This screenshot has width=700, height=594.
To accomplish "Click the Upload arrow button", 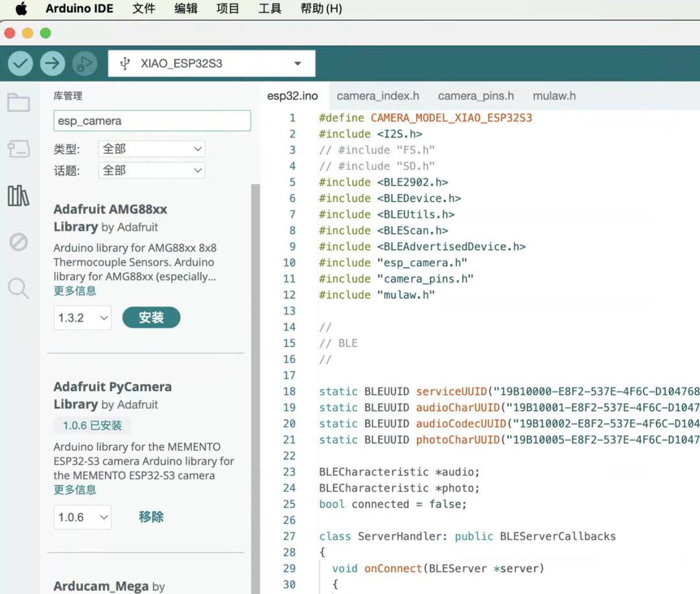I will click(x=52, y=63).
